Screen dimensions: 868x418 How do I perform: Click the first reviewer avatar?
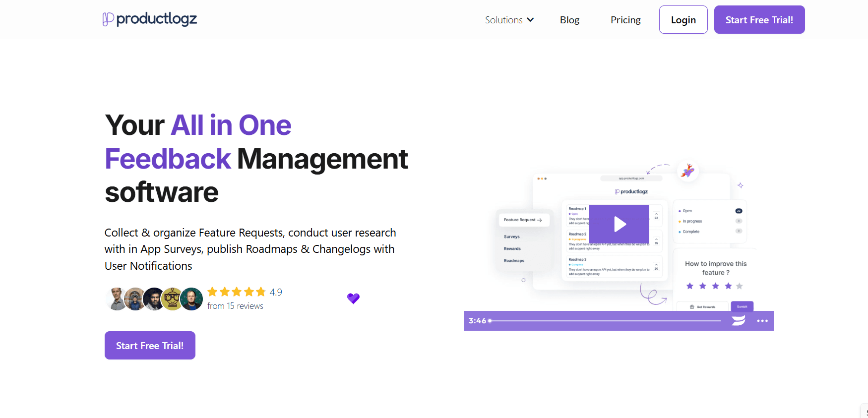117,299
